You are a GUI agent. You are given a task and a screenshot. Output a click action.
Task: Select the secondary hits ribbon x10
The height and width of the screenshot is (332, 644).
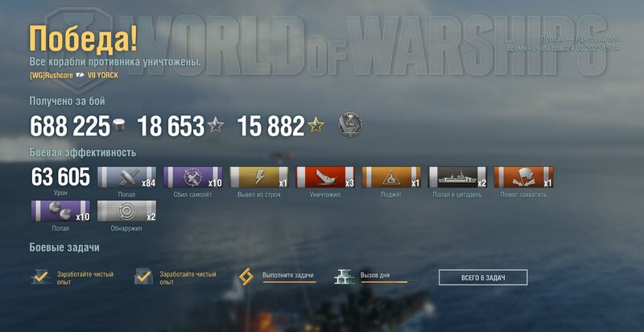point(60,211)
